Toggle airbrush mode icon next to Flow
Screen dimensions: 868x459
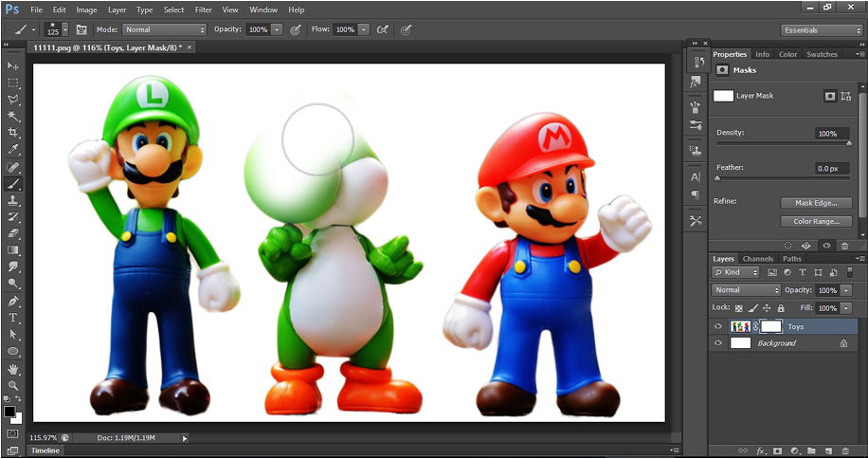coord(382,30)
